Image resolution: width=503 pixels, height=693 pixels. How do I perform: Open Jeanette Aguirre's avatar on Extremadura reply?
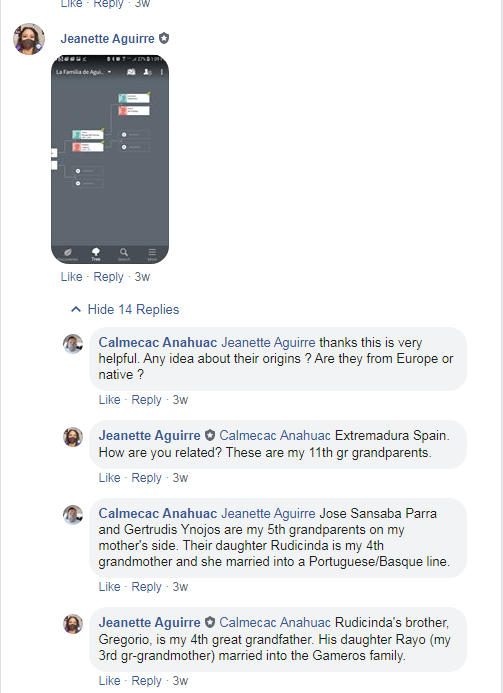click(73, 437)
